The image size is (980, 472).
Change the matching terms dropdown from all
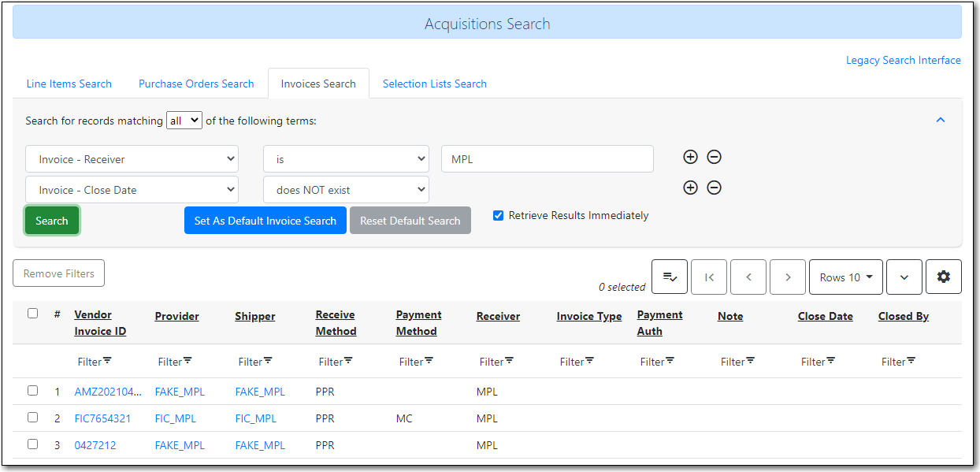click(x=184, y=120)
